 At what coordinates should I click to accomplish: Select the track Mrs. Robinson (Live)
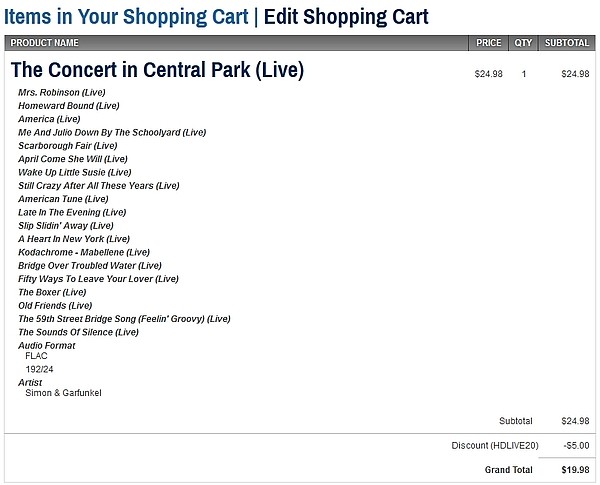[62, 92]
